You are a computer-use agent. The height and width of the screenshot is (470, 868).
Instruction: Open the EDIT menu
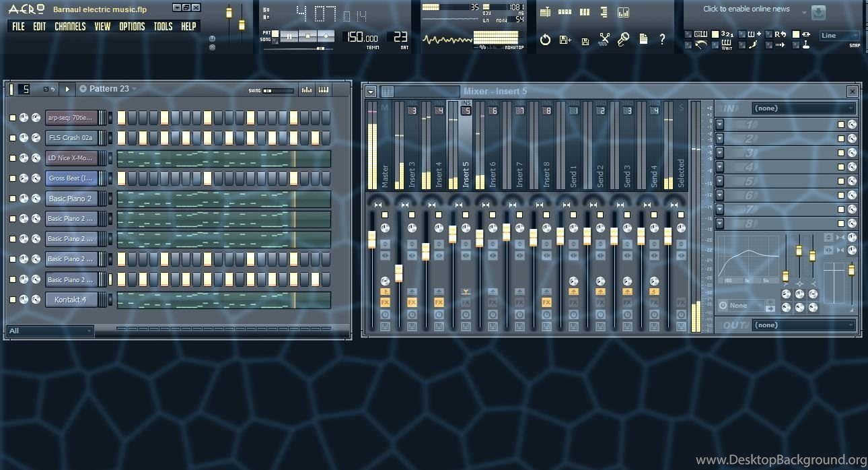click(x=40, y=26)
